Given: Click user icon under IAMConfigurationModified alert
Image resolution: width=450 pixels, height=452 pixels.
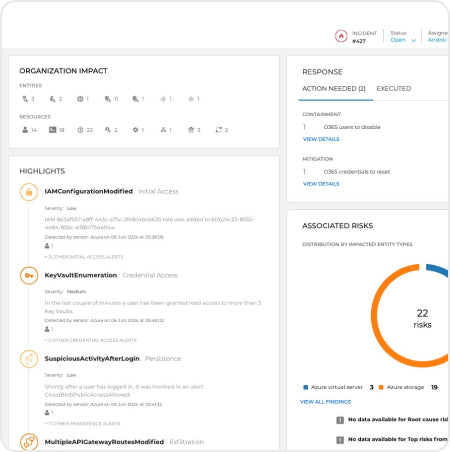Looking at the screenshot, I should pyautogui.click(x=47, y=246).
